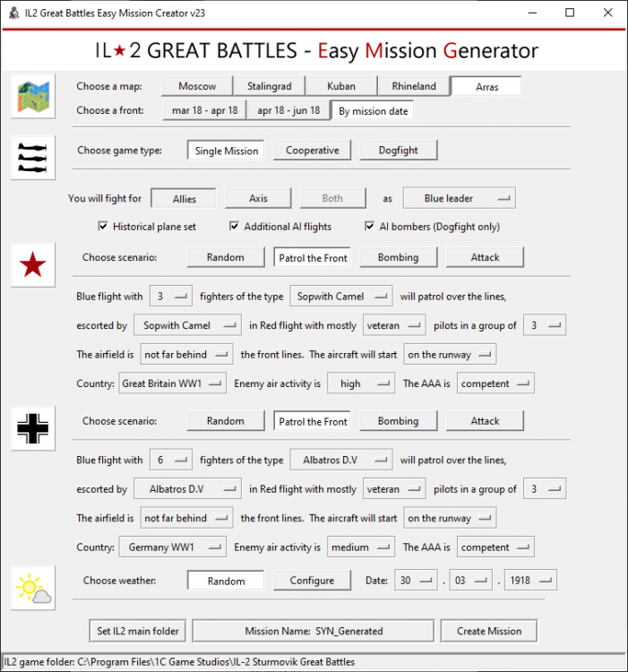The image size is (628, 672).
Task: Select the Rhineland map
Action: click(x=414, y=86)
